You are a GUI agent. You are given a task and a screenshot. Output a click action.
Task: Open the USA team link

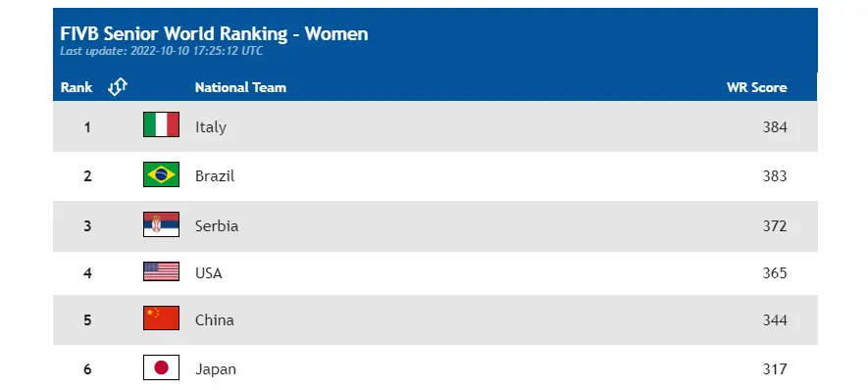click(x=208, y=273)
